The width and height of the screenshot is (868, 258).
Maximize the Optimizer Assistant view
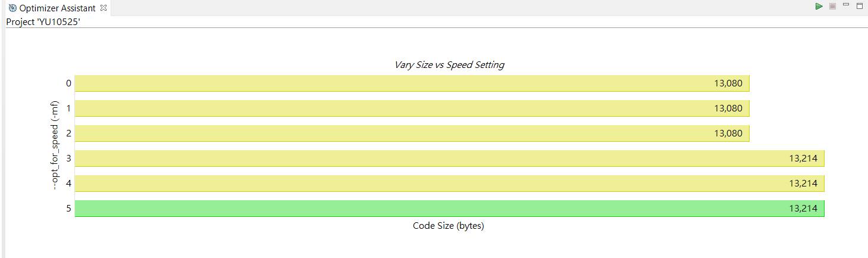859,6
